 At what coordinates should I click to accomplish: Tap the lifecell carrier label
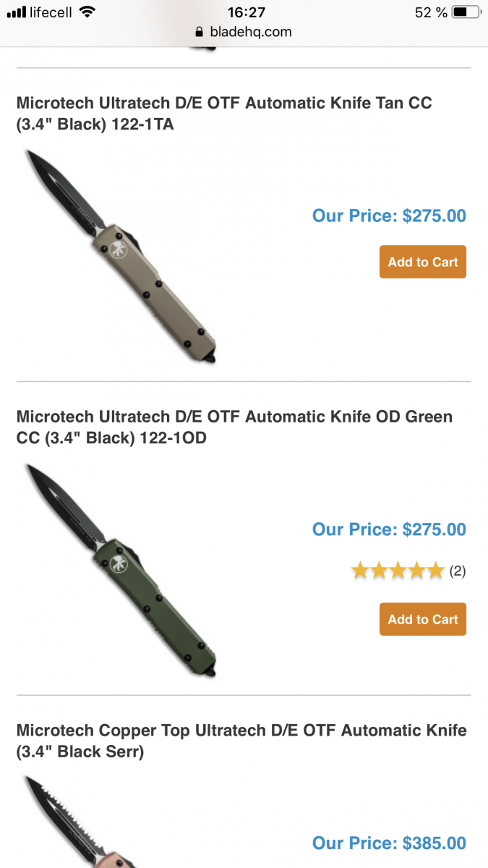point(52,12)
